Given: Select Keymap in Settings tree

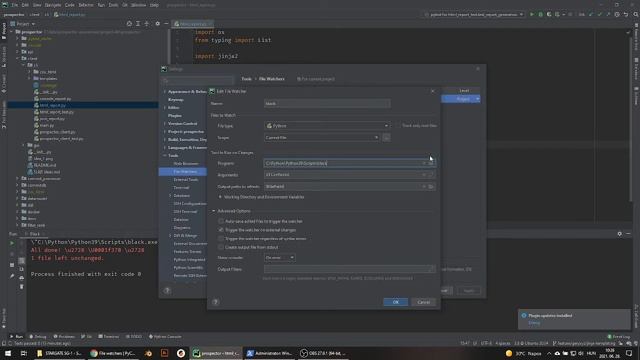Looking at the screenshot, I should click(x=176, y=100).
